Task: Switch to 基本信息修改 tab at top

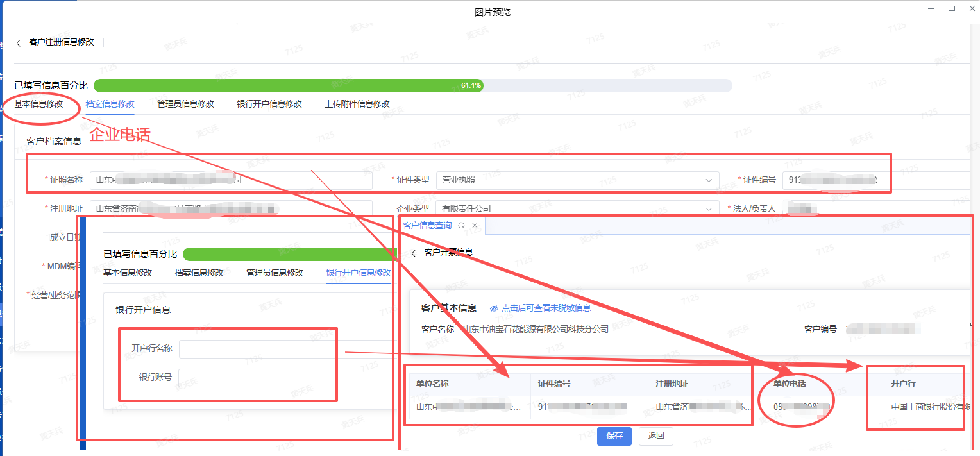Action: coord(38,104)
